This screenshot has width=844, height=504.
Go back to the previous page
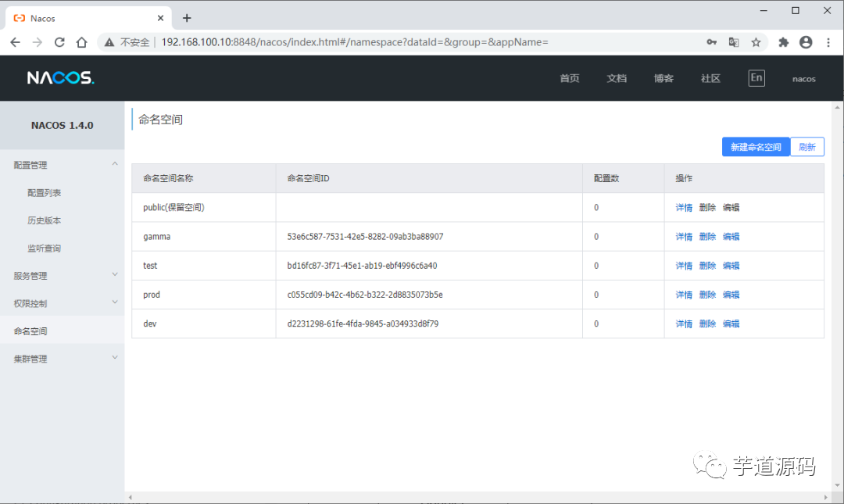point(15,42)
